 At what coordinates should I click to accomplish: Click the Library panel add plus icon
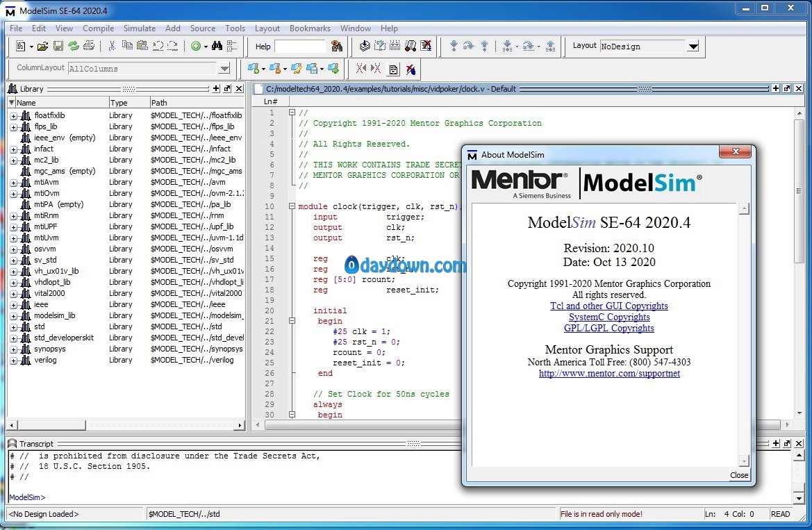tap(216, 89)
